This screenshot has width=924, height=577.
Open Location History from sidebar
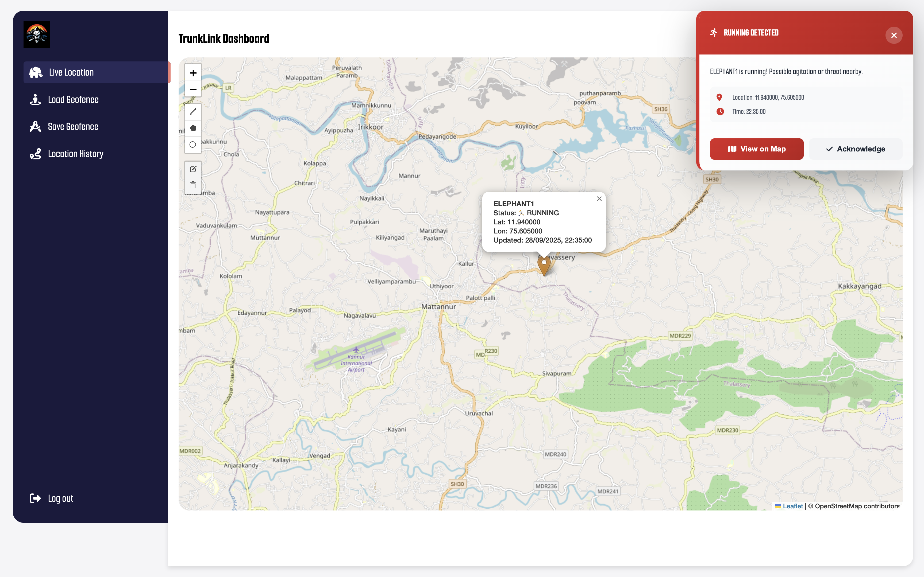[x=76, y=154]
